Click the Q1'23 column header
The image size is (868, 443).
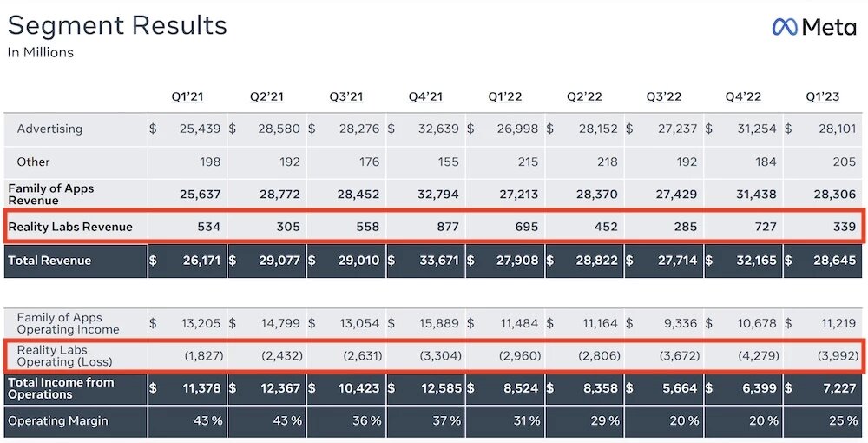(823, 96)
